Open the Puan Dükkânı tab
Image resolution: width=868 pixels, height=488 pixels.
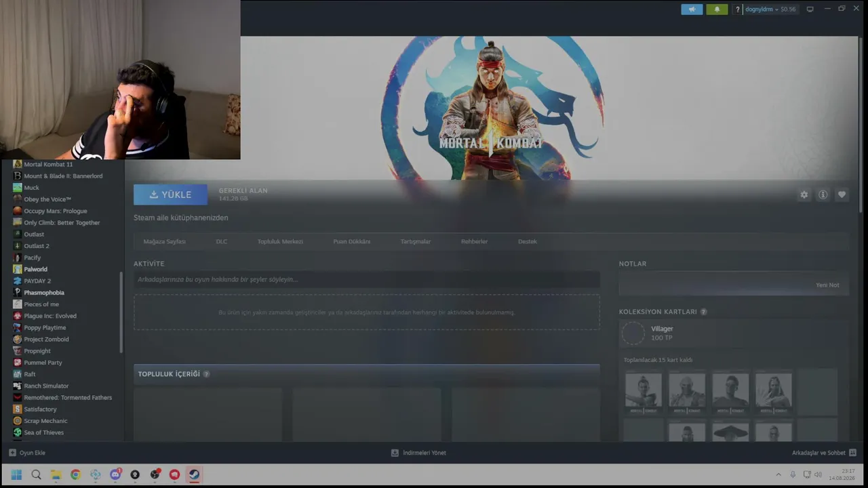[x=352, y=241]
